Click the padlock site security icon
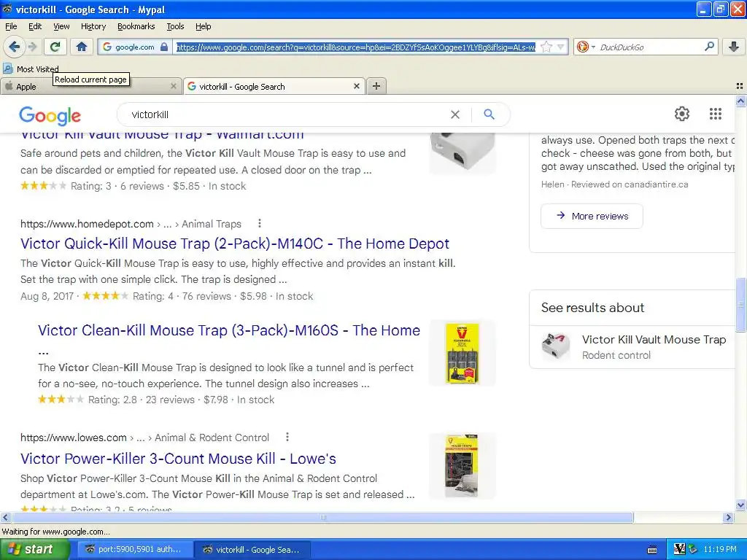 point(164,47)
